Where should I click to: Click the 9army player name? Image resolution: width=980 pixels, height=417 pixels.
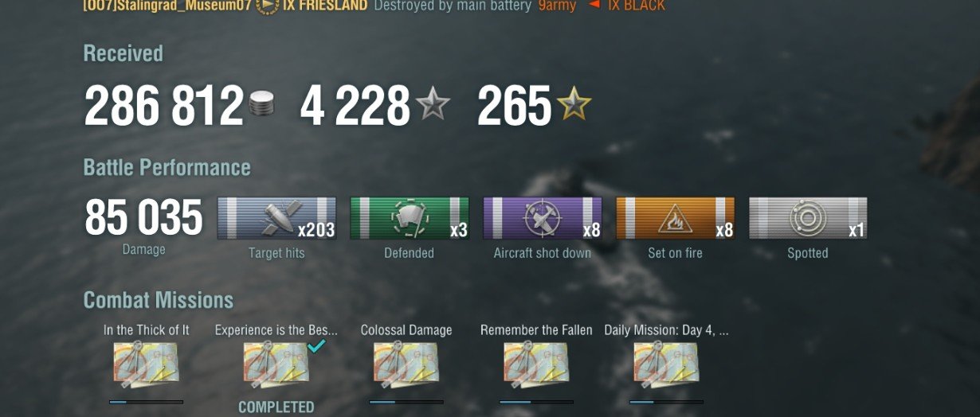tap(559, 6)
